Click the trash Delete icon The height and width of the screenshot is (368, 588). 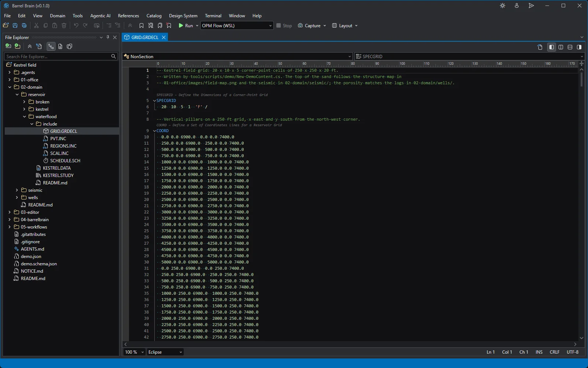point(64,25)
